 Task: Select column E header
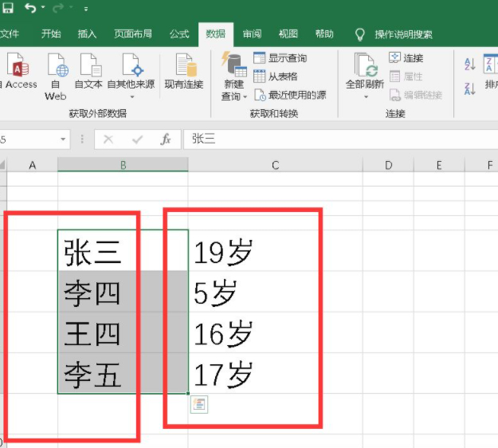tap(439, 165)
